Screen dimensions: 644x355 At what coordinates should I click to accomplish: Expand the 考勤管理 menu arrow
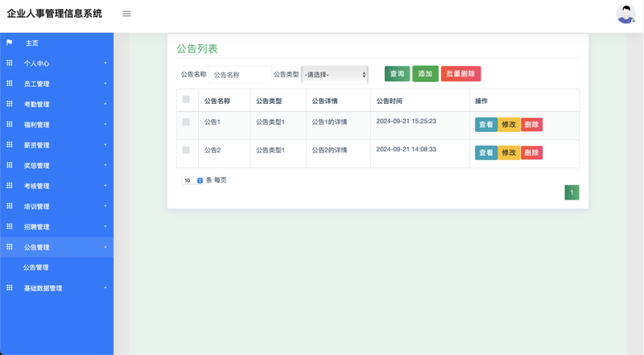(105, 104)
